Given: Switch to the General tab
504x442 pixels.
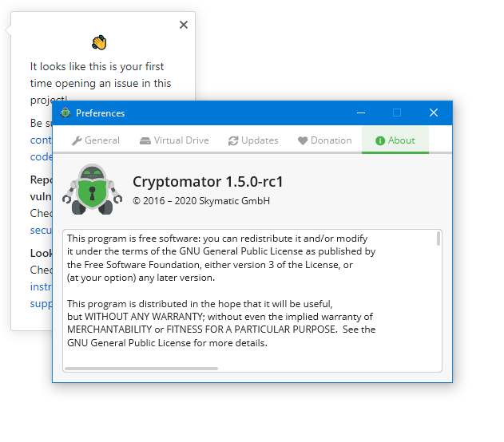Looking at the screenshot, I should pos(96,140).
